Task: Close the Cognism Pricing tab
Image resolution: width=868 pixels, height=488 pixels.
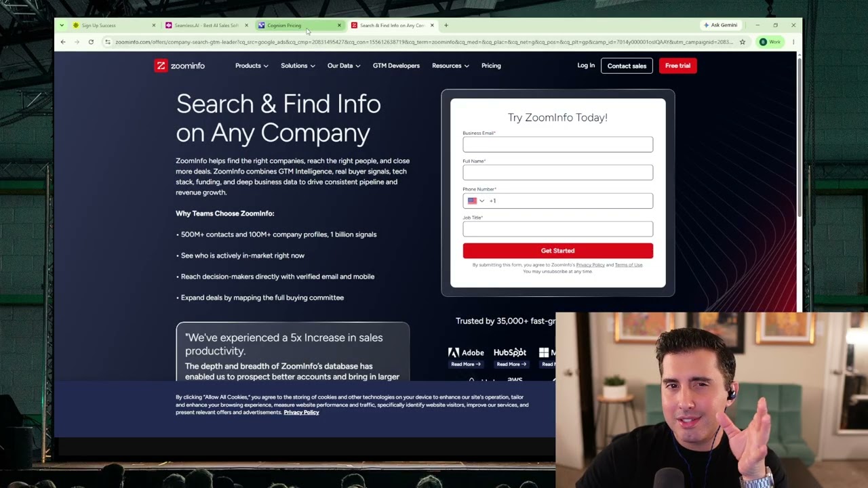Action: point(339,25)
